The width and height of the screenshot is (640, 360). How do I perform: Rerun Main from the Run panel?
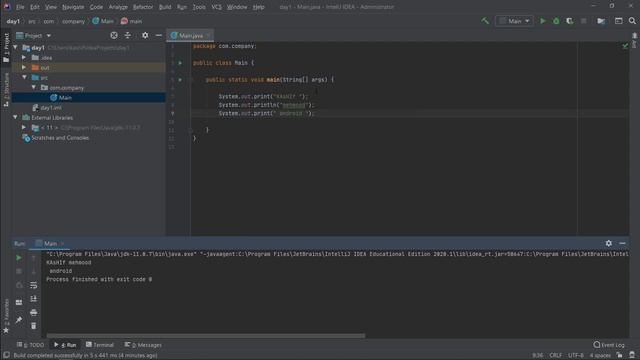coord(19,258)
